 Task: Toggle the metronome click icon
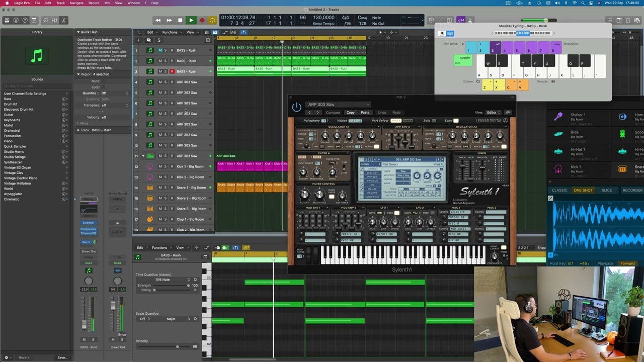pos(470,20)
